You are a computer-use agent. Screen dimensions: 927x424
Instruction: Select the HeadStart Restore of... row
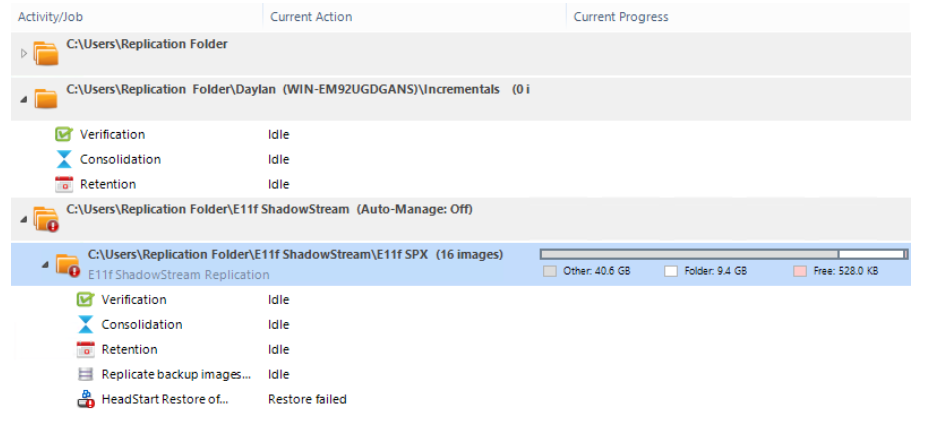click(461, 399)
